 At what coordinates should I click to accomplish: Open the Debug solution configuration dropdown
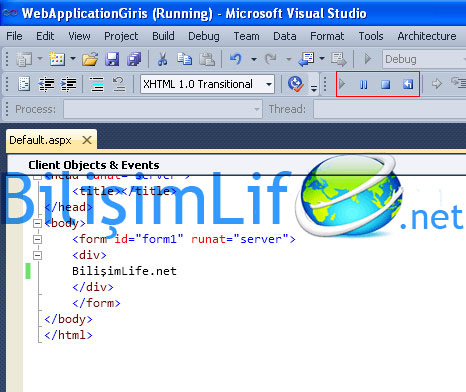click(x=424, y=59)
